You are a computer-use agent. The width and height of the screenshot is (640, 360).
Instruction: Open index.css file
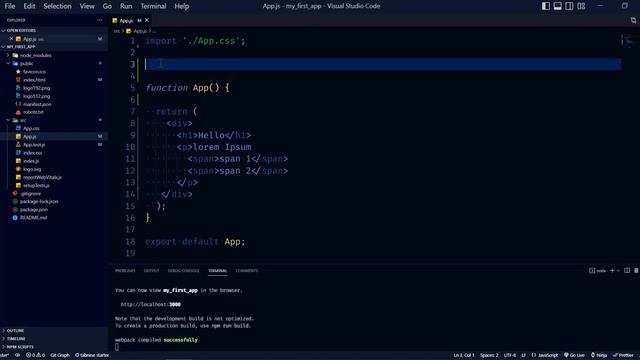[x=32, y=153]
